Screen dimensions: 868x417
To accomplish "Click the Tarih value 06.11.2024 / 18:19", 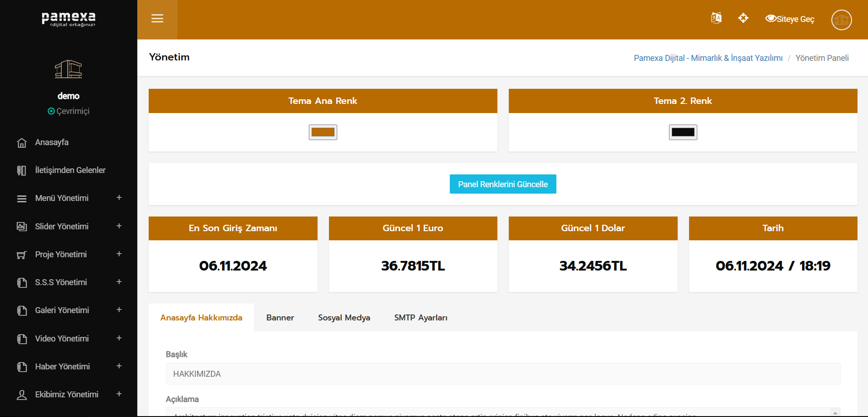I will [x=773, y=266].
